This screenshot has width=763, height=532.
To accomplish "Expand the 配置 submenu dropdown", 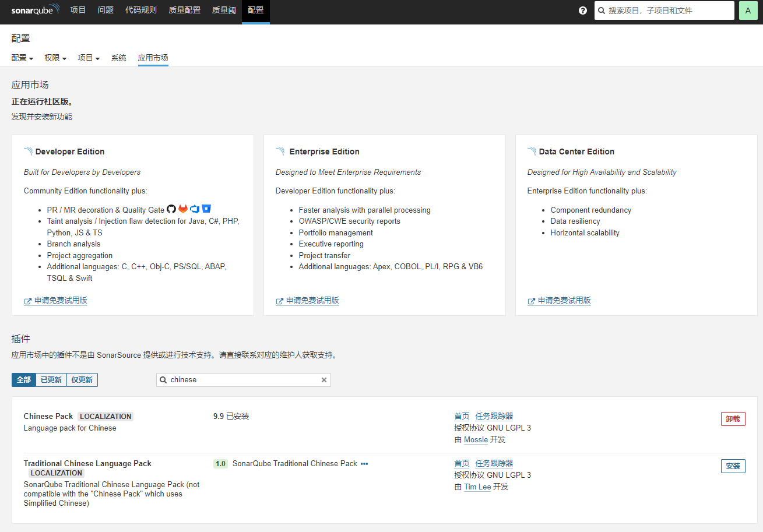I will tap(22, 58).
